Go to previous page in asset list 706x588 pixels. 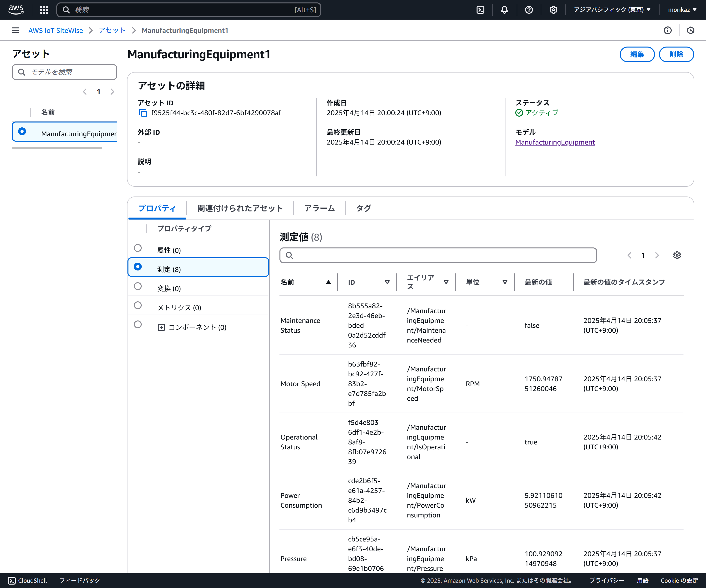coord(85,92)
